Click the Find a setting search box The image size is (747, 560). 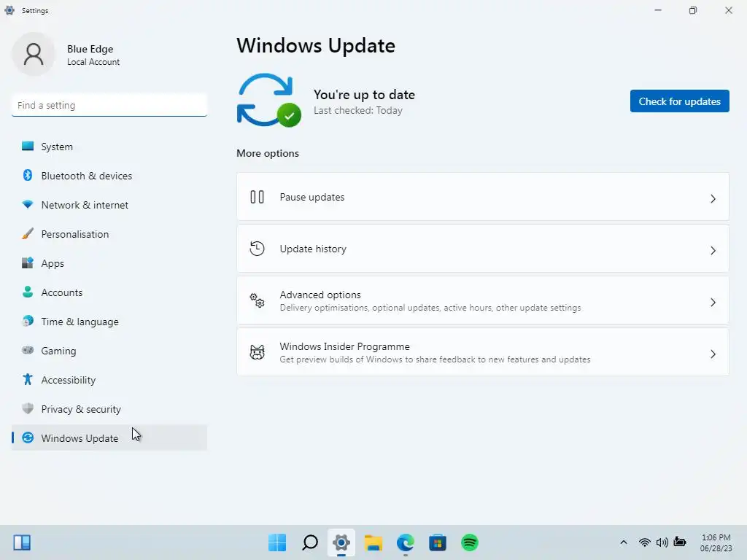tap(109, 105)
